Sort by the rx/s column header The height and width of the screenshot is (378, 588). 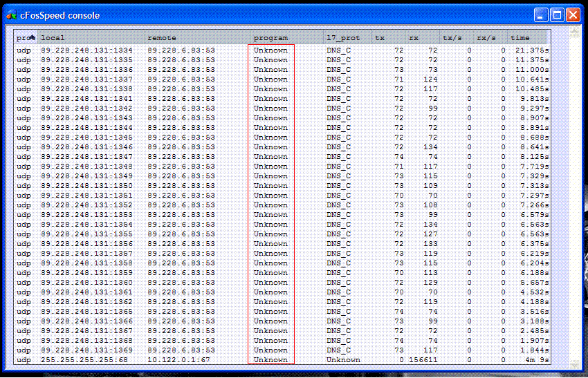coord(490,37)
